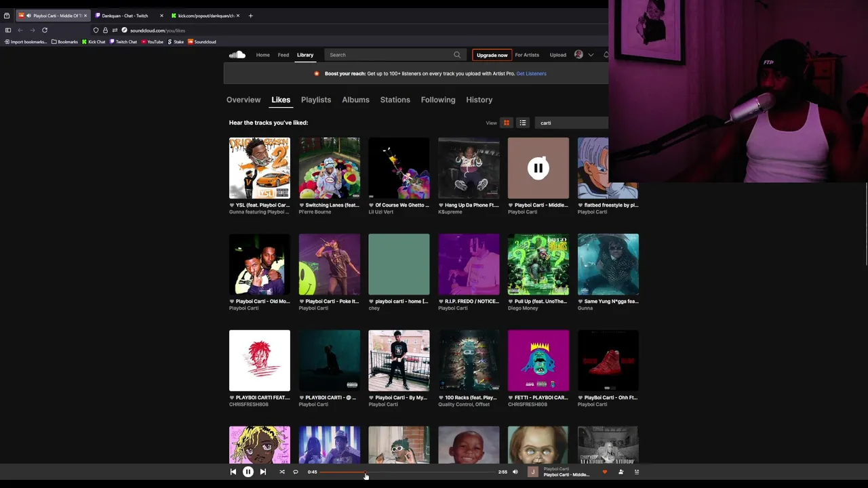Image resolution: width=868 pixels, height=488 pixels.
Task: Switch to the Following tab
Action: (x=438, y=100)
